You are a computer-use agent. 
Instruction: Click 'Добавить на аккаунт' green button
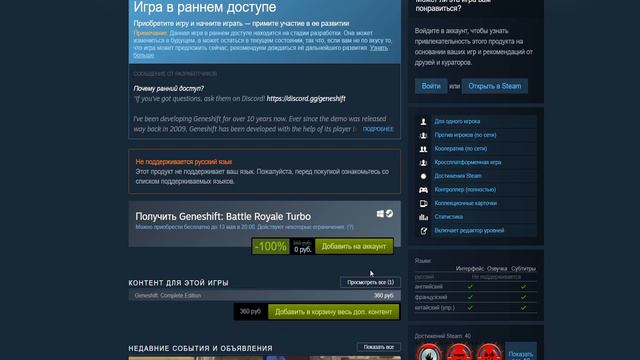click(x=354, y=246)
